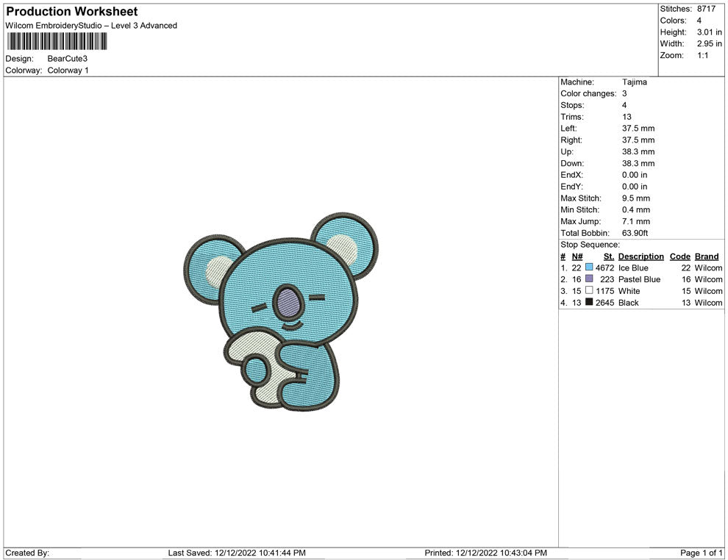
Task: Click the Max Jump value '7.1 mm'
Action: 636,221
